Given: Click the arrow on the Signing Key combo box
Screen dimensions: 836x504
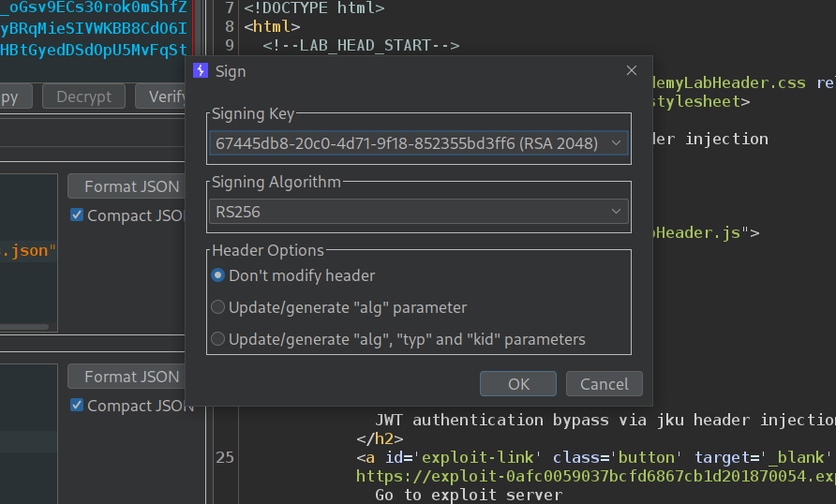Looking at the screenshot, I should tap(616, 143).
